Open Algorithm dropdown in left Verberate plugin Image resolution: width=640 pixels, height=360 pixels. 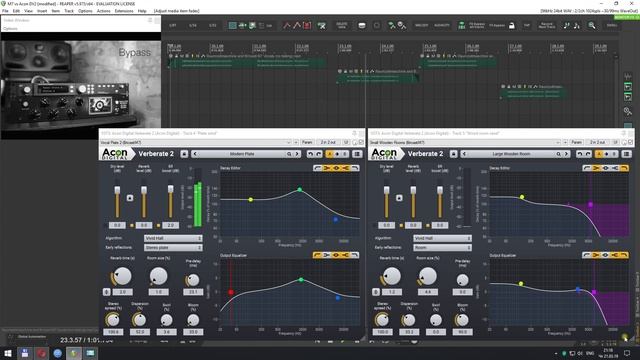(173, 238)
